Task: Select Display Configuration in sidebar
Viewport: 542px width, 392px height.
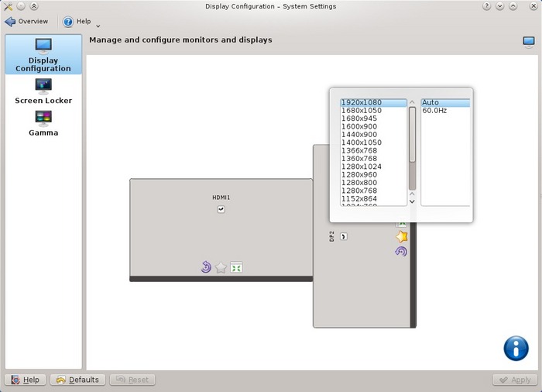Action: 43,54
